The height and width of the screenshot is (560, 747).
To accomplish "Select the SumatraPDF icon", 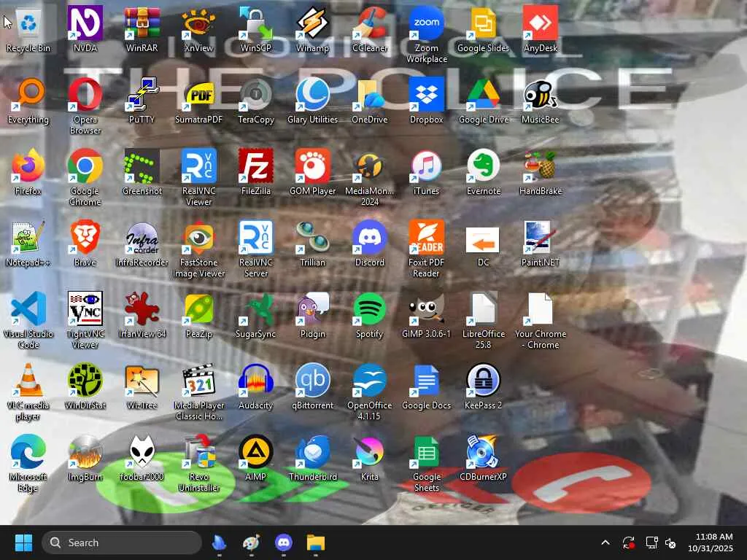I will coord(198,101).
